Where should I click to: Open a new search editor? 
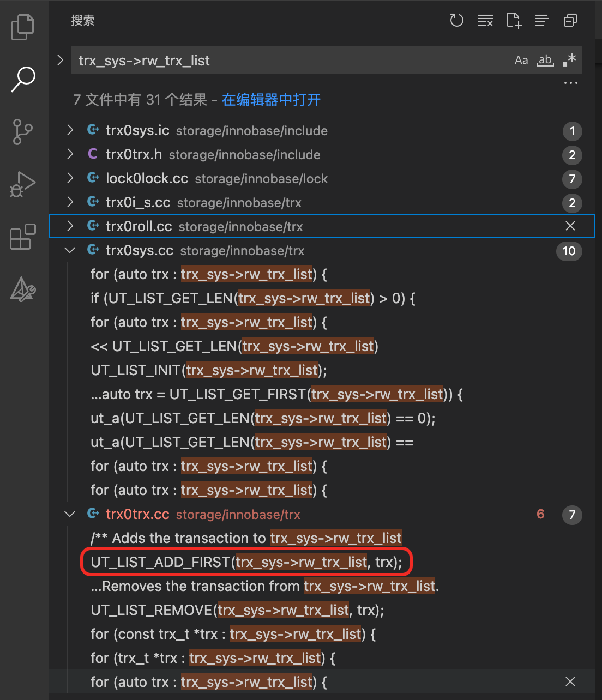coord(514,21)
